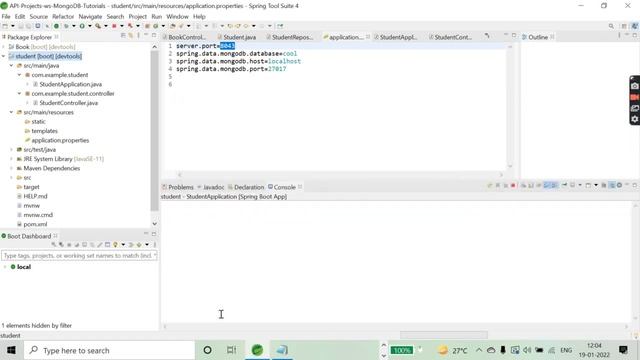Click the search magnifier at toolbar right
640x360 pixels.
611,26
